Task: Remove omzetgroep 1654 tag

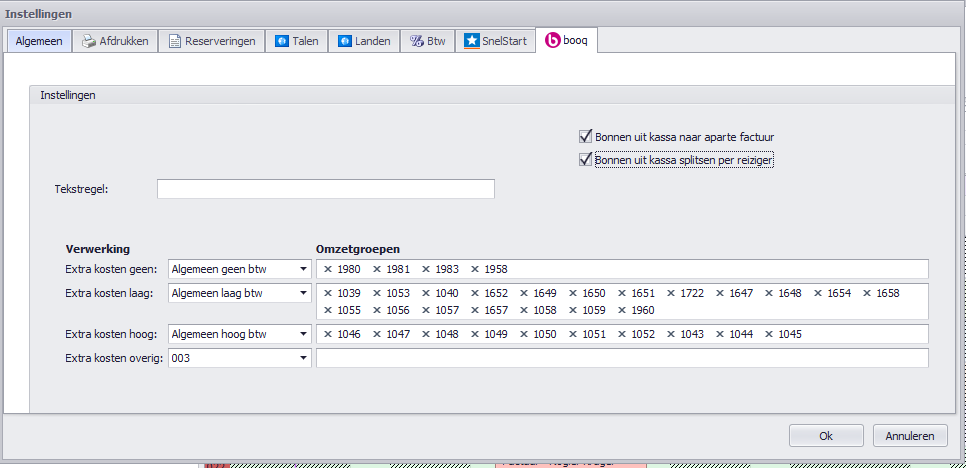Action: [x=819, y=293]
